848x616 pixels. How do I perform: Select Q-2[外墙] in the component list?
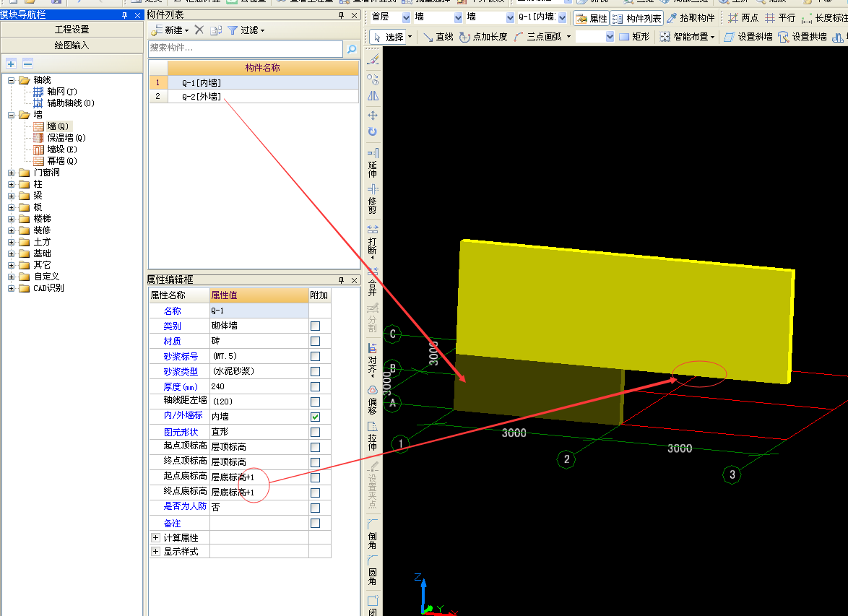(x=202, y=96)
